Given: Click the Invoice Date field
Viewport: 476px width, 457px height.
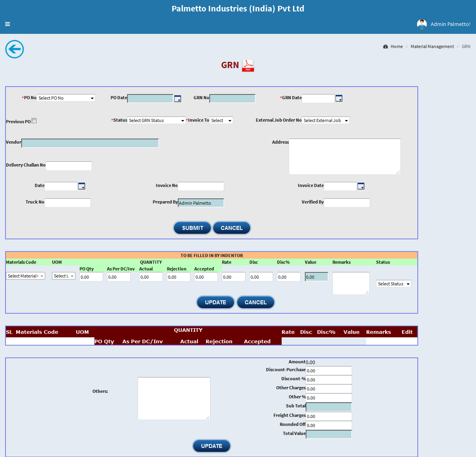Looking at the screenshot, I should (x=340, y=186).
